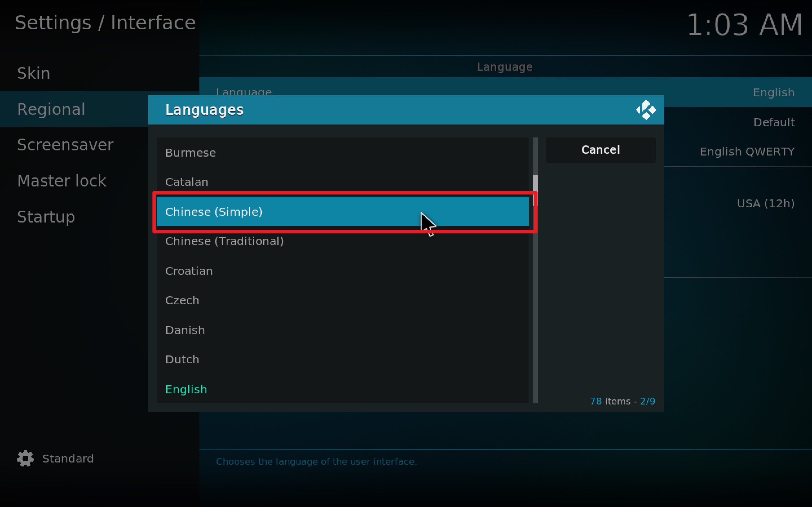Select Chinese (Simple) language
The height and width of the screenshot is (507, 812).
coord(214,212)
